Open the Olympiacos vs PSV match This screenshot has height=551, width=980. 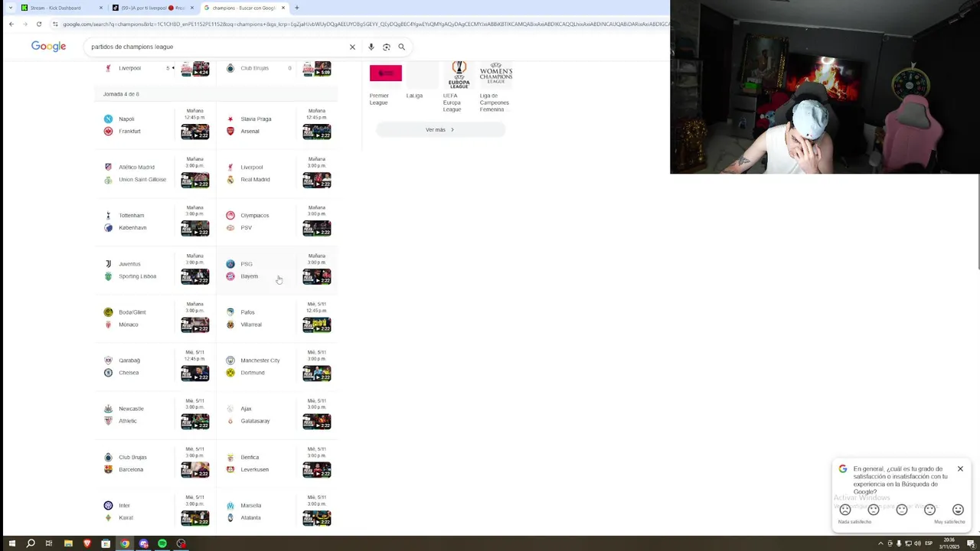[277, 222]
